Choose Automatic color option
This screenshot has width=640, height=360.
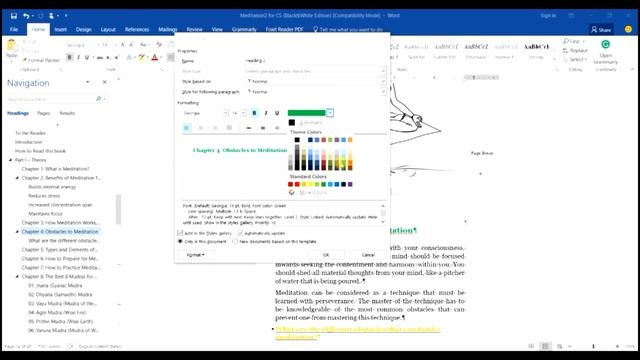tap(311, 122)
